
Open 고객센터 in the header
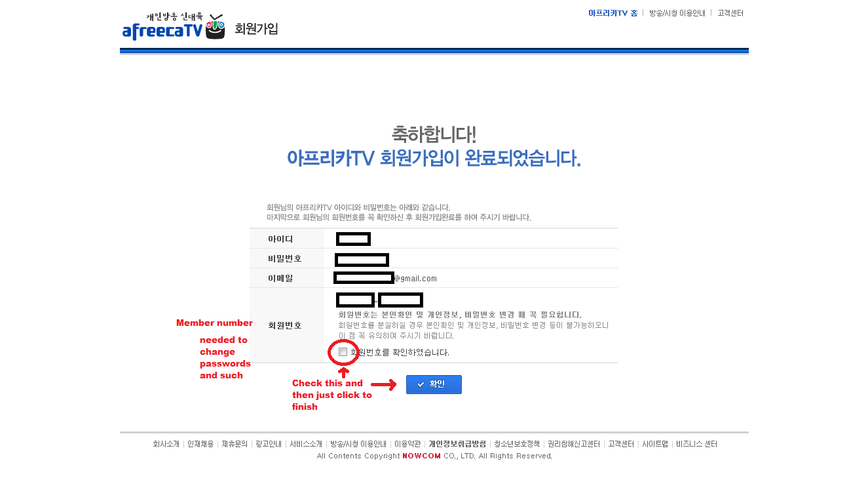point(730,12)
